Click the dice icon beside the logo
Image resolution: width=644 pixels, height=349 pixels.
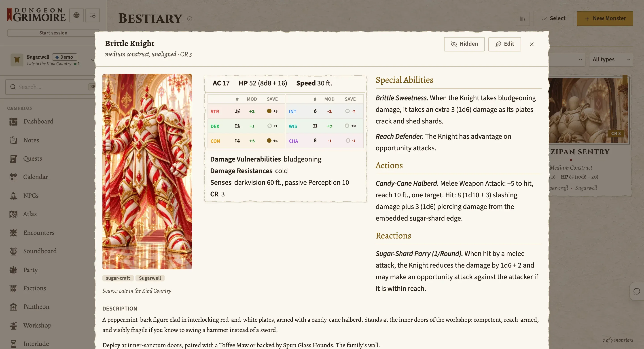tap(76, 15)
